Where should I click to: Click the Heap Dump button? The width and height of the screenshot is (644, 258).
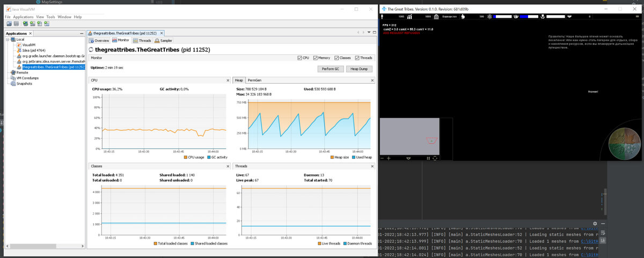(359, 69)
